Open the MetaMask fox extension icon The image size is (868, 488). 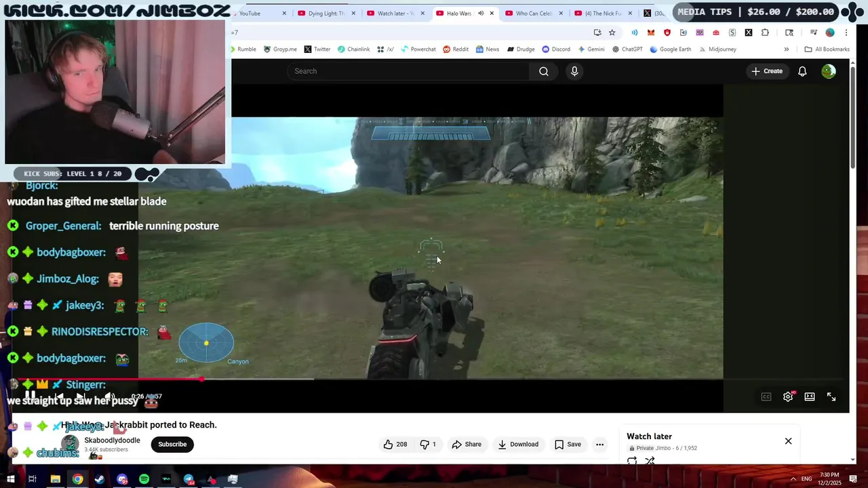point(651,33)
